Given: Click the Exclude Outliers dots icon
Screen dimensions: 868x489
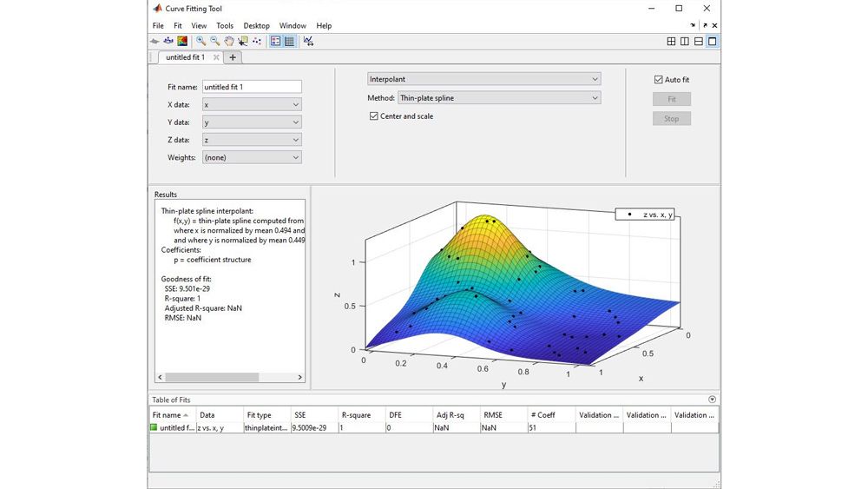Looking at the screenshot, I should point(257,41).
